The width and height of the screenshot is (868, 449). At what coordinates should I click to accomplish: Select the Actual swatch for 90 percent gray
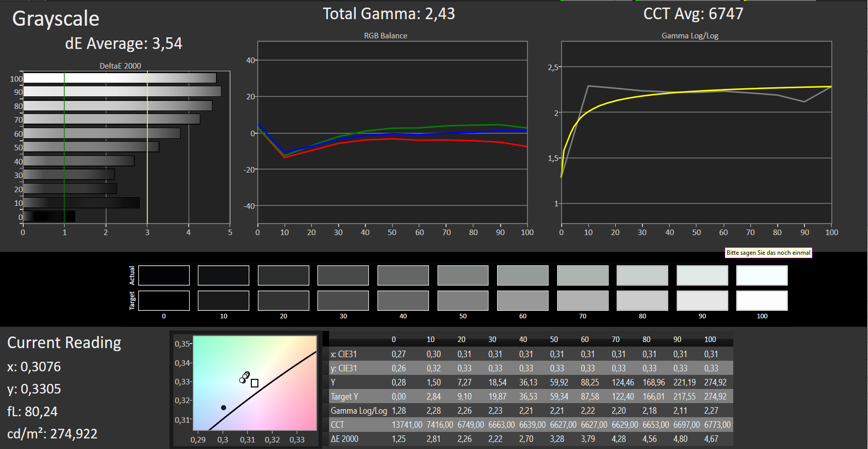tap(702, 275)
